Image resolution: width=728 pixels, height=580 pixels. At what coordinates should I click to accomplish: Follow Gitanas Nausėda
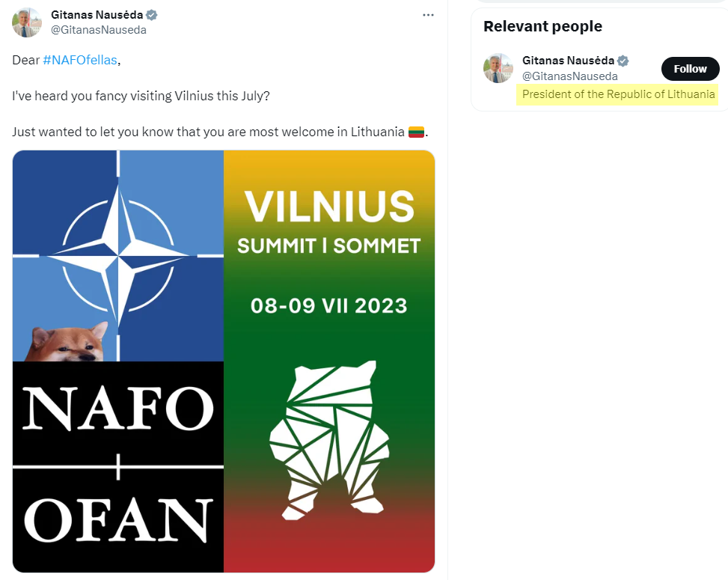690,69
